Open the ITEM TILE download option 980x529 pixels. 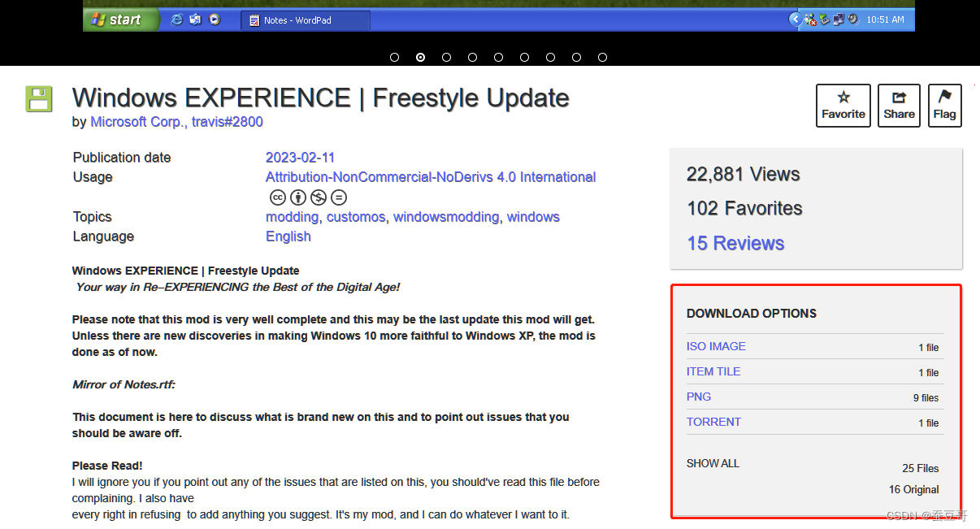coord(713,371)
